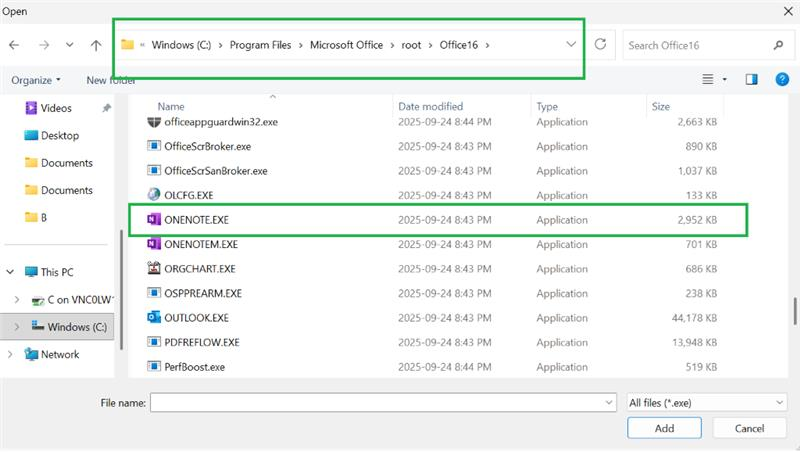Click the folder icon in address bar
The width and height of the screenshot is (800, 452).
(128, 44)
